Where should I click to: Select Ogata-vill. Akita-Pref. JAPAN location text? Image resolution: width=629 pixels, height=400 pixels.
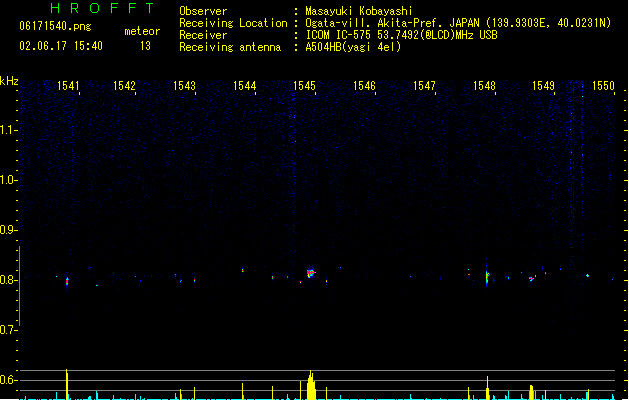click(x=392, y=23)
